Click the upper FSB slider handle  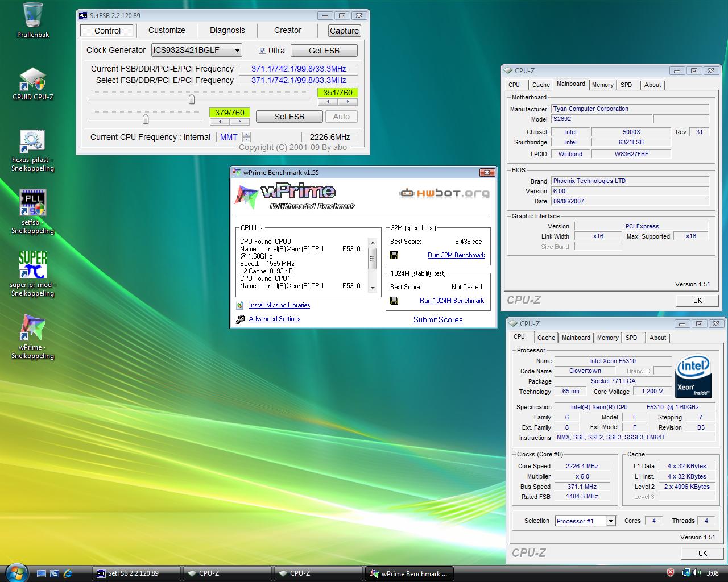192,99
